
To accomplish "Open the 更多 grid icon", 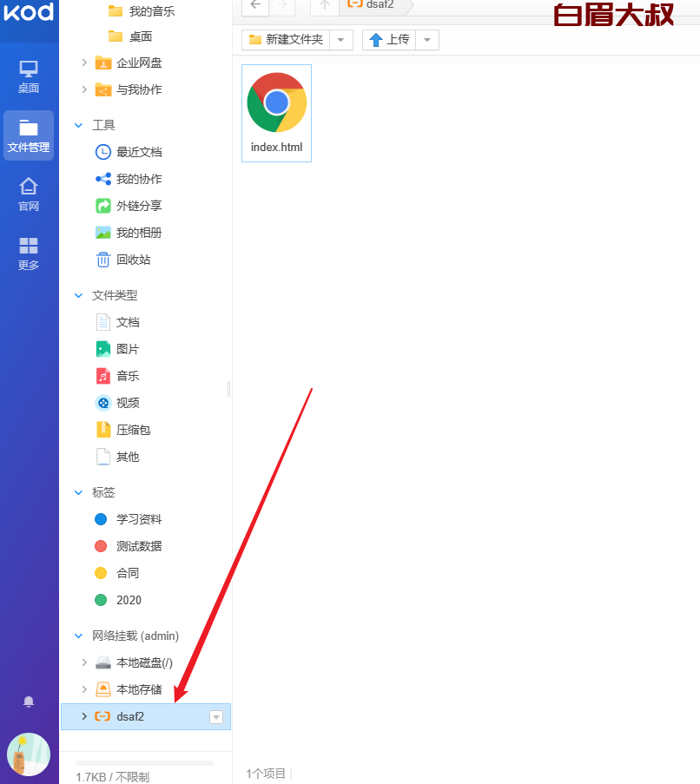I will tap(29, 254).
